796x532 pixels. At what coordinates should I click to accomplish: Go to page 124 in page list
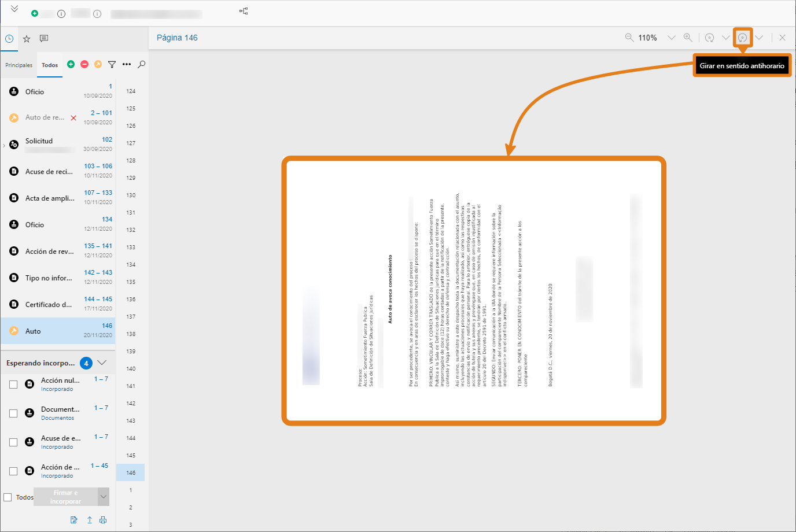click(x=131, y=91)
